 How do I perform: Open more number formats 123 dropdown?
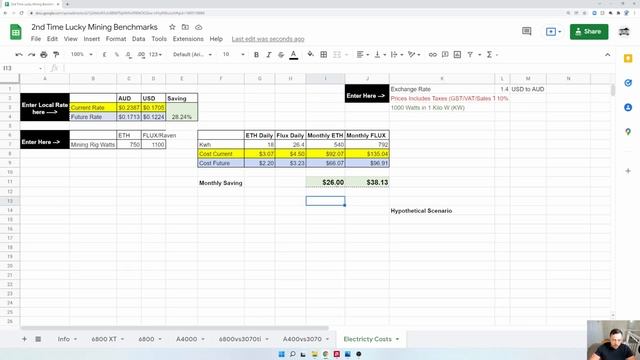156,54
